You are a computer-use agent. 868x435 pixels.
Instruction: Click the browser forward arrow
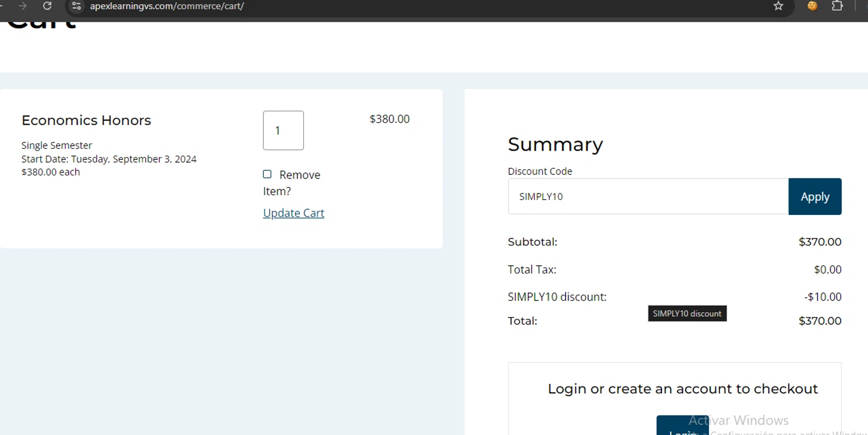coord(23,6)
